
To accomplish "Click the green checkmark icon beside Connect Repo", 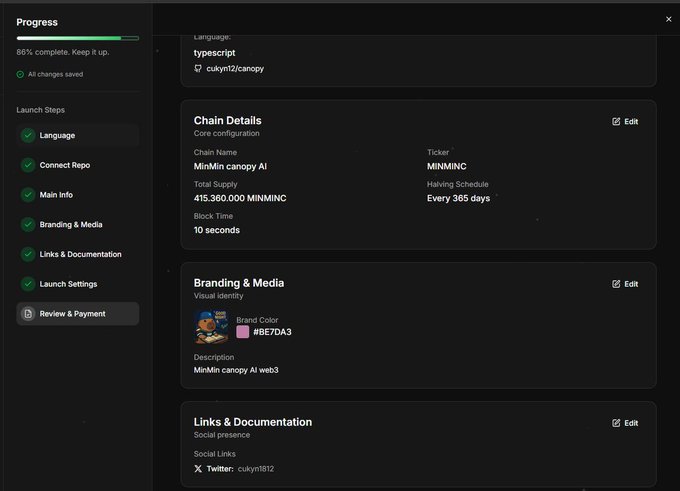I will [28, 165].
